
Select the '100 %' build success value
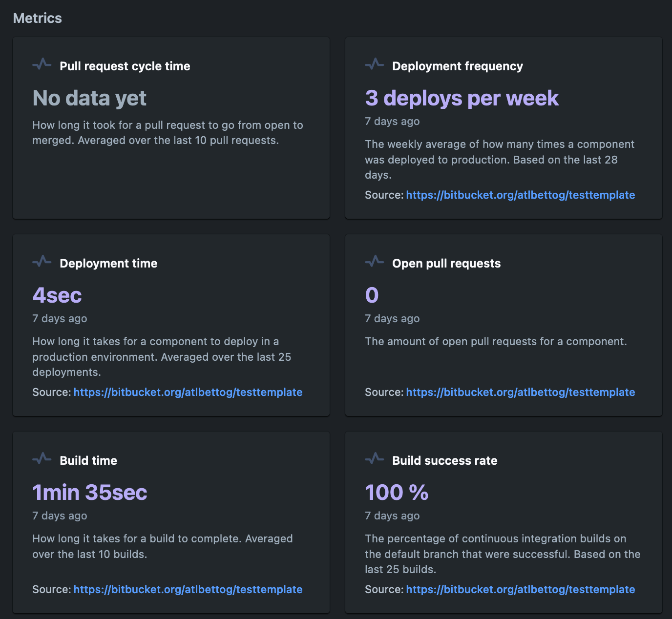(397, 493)
